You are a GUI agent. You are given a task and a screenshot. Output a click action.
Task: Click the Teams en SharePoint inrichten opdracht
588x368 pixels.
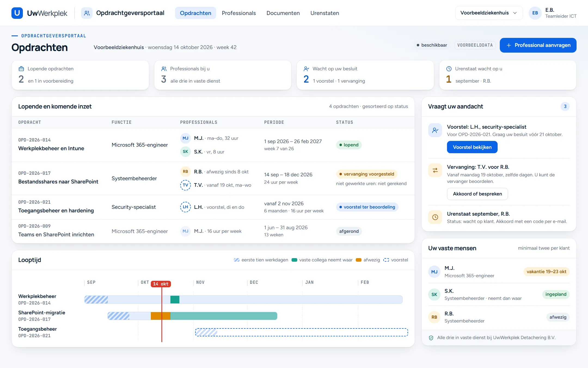click(56, 234)
